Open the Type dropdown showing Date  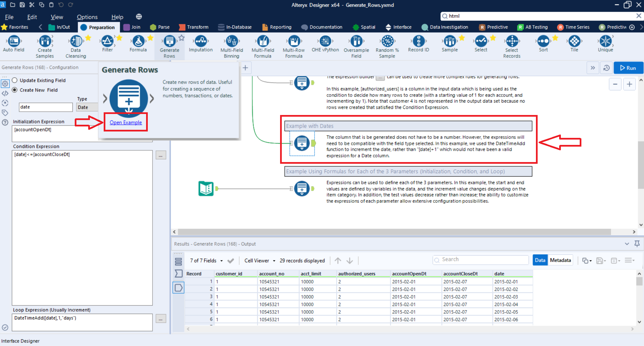point(87,107)
